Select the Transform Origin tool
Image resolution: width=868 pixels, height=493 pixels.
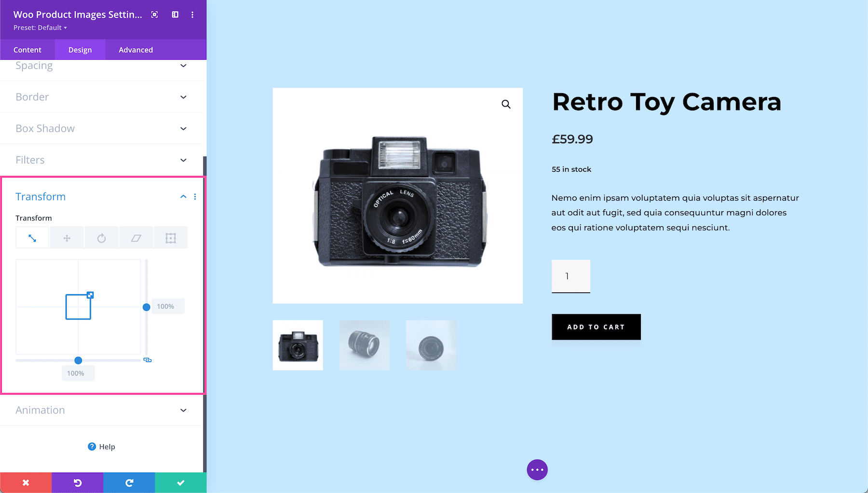coord(171,237)
